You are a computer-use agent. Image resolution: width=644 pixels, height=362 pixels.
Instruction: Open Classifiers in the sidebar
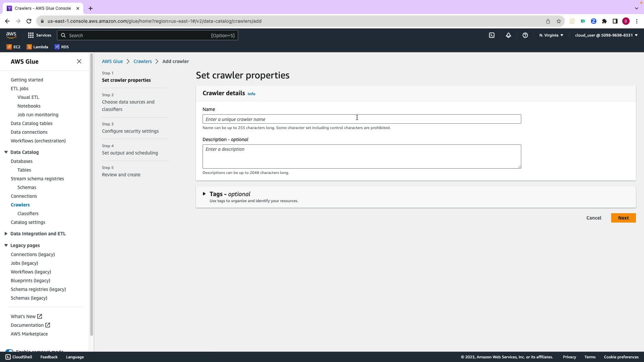pyautogui.click(x=28, y=214)
